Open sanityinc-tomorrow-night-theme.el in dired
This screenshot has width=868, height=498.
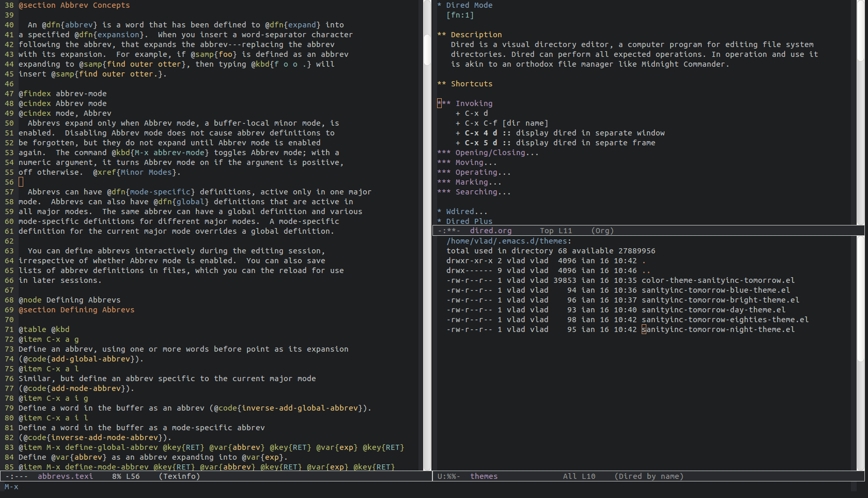tap(718, 329)
